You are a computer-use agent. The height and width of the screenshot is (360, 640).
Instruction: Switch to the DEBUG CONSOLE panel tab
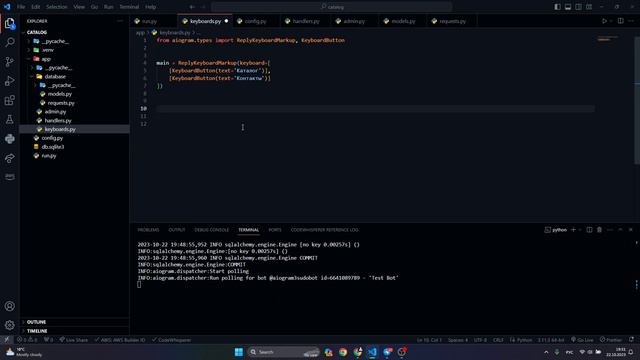(x=211, y=230)
